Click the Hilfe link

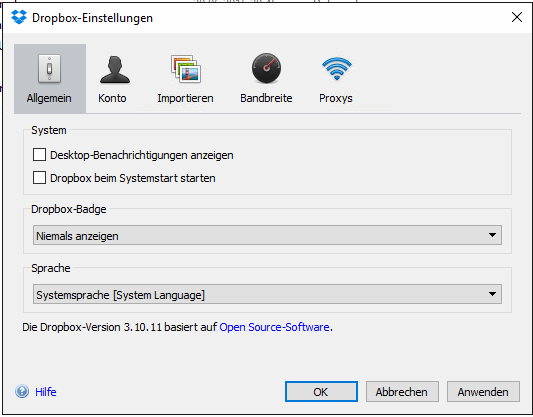[46, 392]
